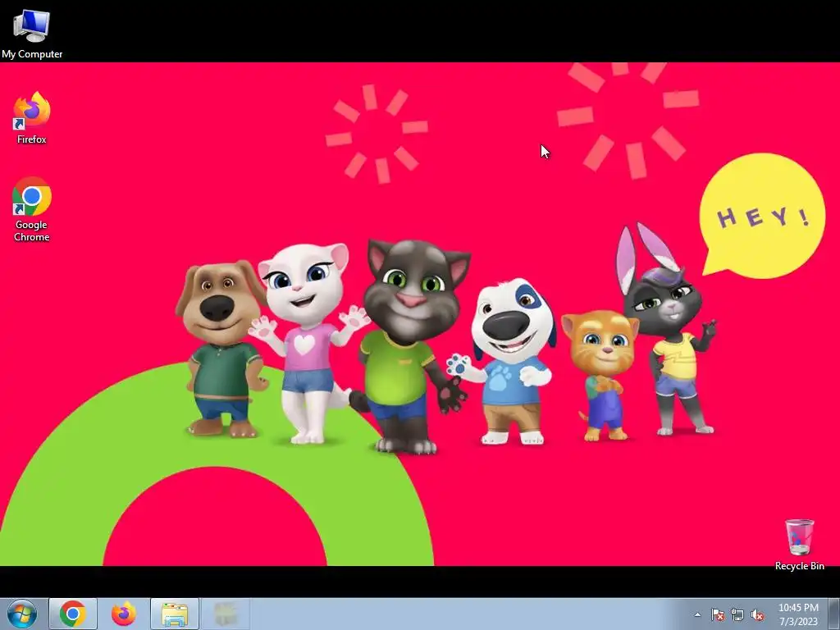Click the Show Desktop button strip
The width and height of the screenshot is (840, 630).
coord(834,614)
